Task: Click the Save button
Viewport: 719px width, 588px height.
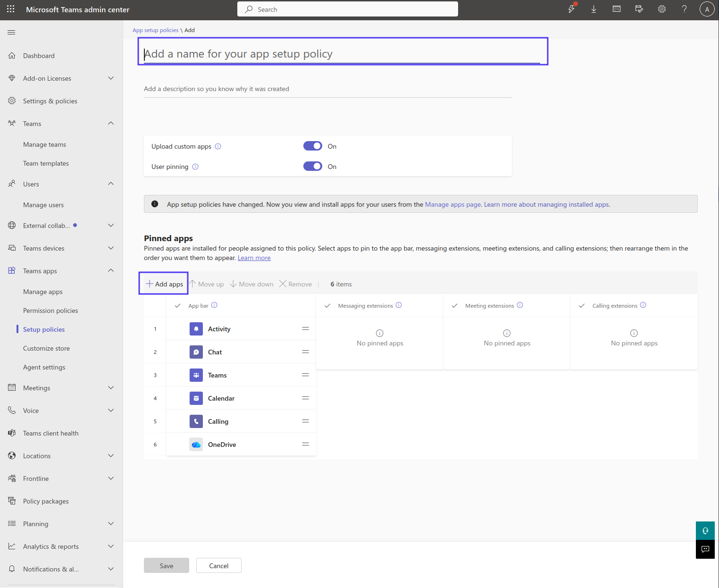Action: [167, 565]
